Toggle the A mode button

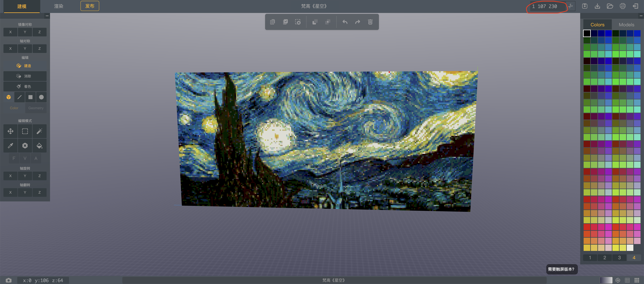pos(36,158)
